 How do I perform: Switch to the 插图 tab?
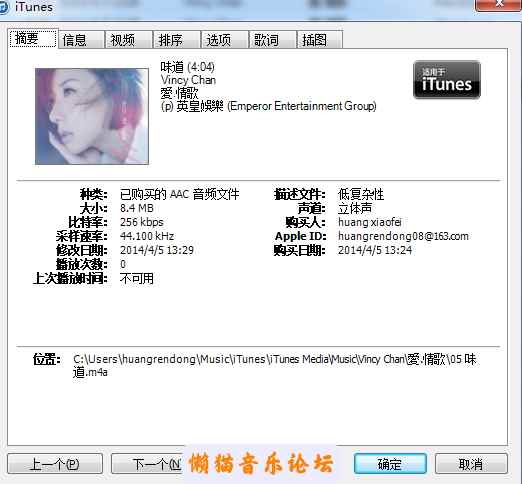click(x=320, y=40)
